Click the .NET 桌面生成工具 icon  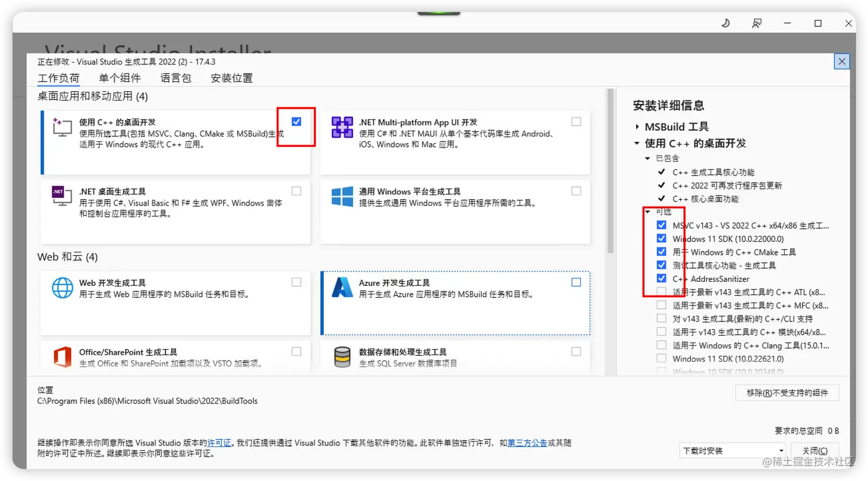click(x=62, y=196)
